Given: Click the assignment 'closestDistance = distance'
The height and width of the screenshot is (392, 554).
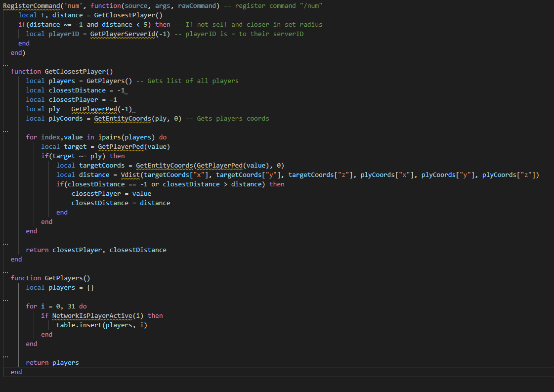Looking at the screenshot, I should coord(121,203).
